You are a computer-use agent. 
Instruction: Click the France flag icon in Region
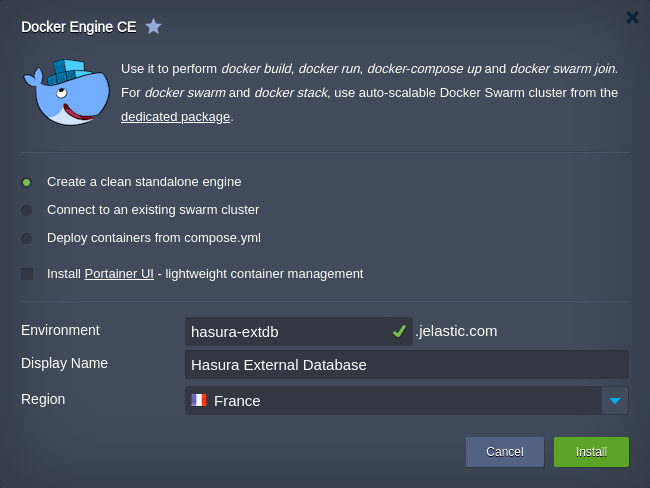[x=199, y=400]
